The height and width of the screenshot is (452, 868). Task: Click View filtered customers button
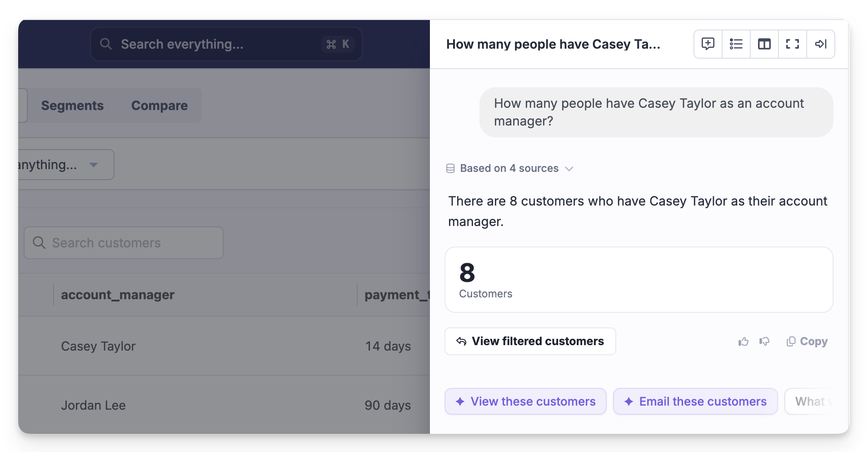[x=530, y=342]
